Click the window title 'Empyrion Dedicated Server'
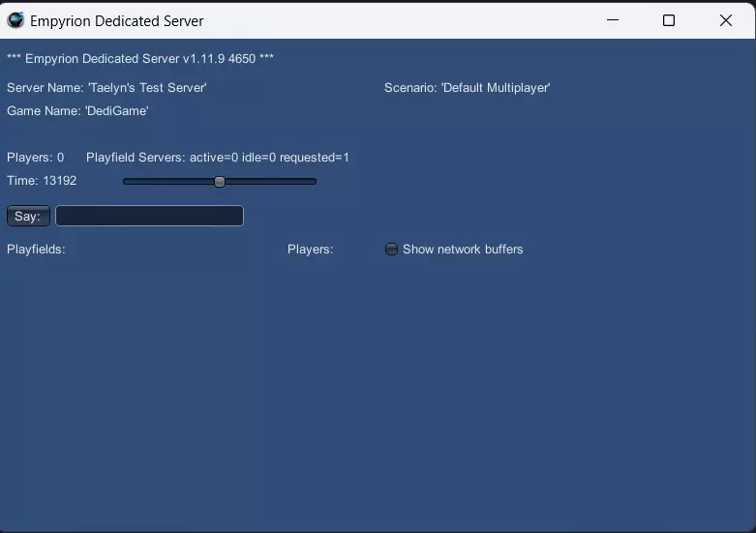 [117, 20]
